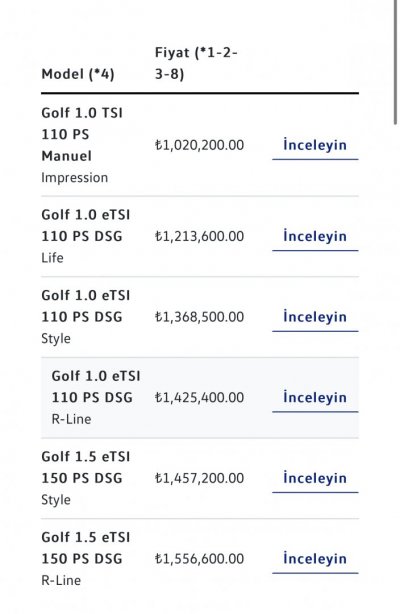
Task: Click the ₺1,457,200.00 price cell
Action: tap(199, 479)
